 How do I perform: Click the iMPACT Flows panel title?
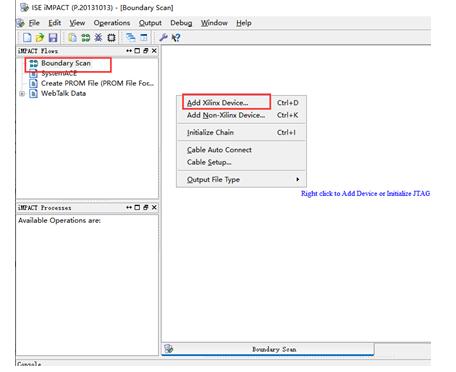tap(38, 51)
